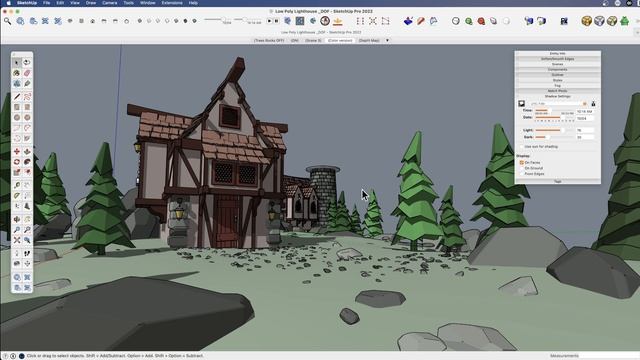Expand the Tags panel

(558, 181)
